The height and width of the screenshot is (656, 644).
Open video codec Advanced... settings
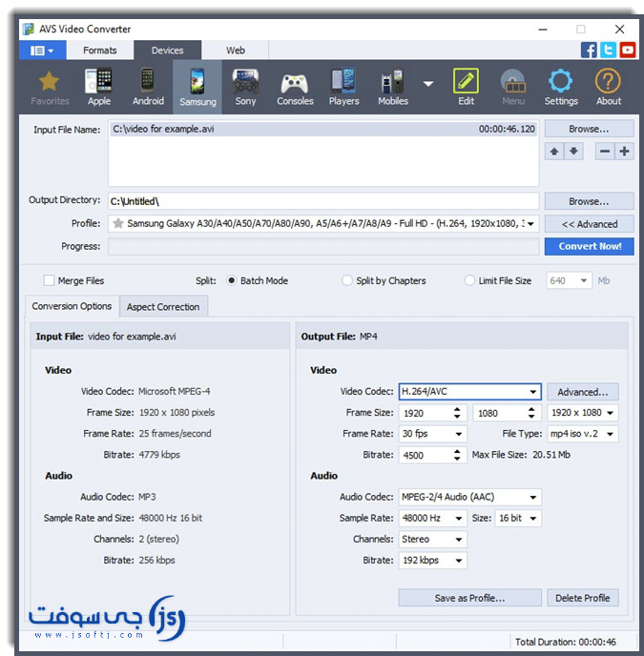pos(582,392)
